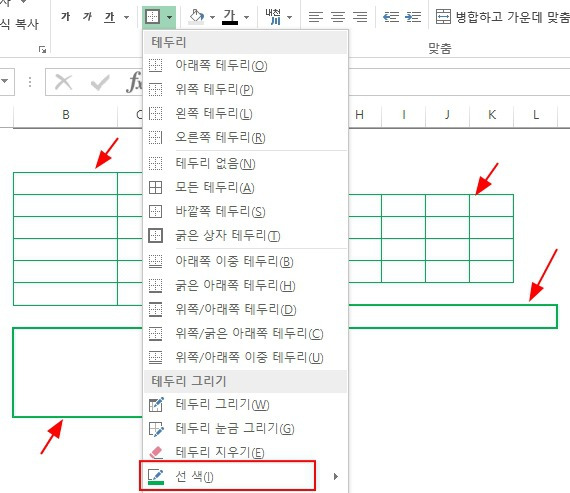Open underline style dropdown arrow
Screen dimensions: 570x493
tap(127, 17)
